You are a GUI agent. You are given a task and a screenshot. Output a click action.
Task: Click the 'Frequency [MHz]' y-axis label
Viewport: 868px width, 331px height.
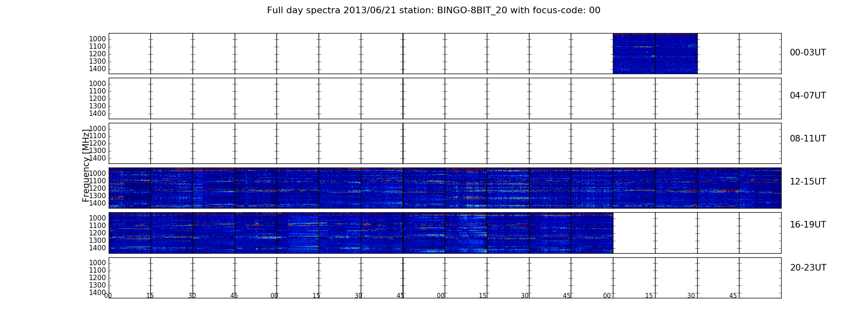click(x=86, y=165)
